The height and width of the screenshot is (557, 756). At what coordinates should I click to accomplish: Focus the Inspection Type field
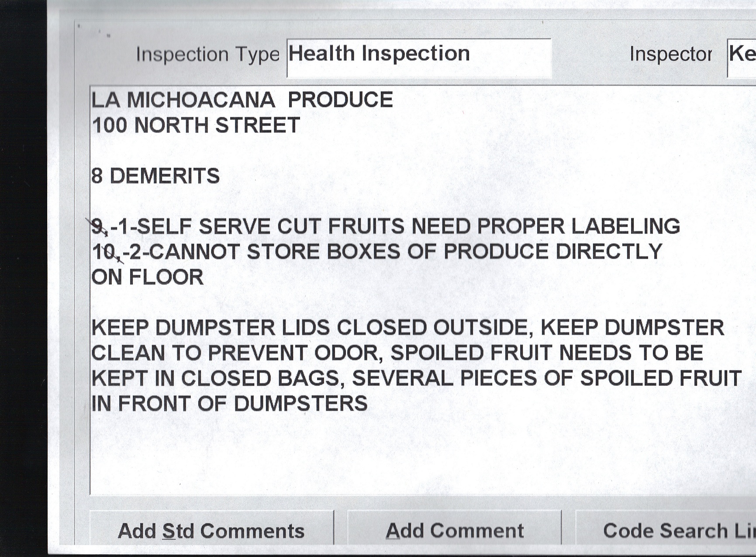point(418,57)
